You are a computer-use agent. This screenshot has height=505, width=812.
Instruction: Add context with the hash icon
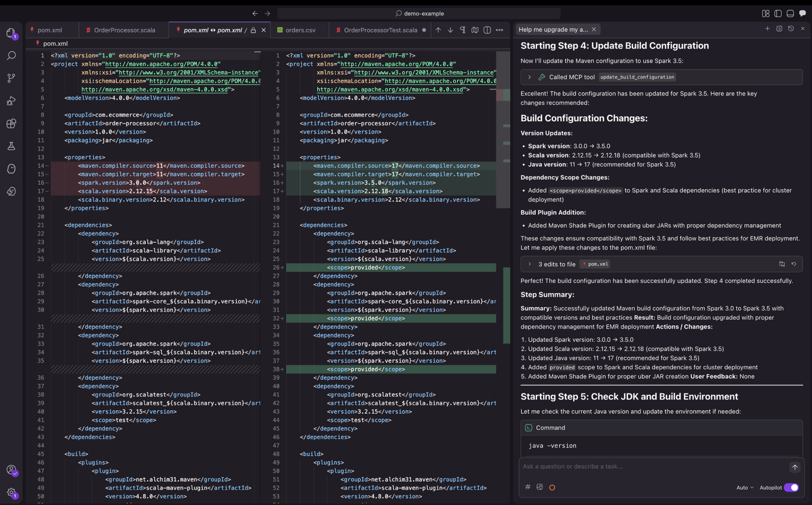(x=528, y=487)
